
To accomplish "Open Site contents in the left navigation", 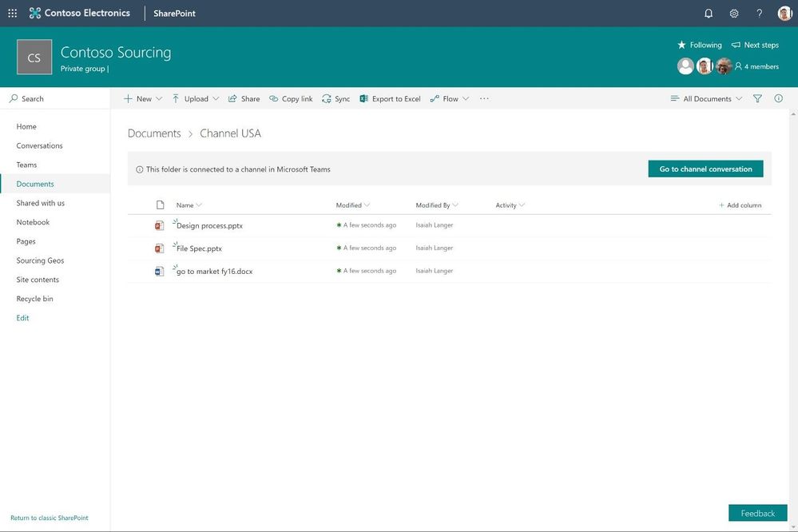I will tap(38, 280).
